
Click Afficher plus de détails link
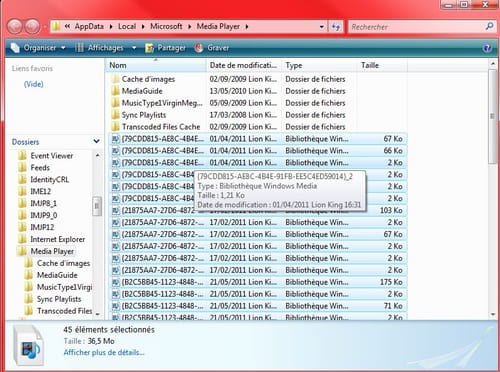point(104,353)
